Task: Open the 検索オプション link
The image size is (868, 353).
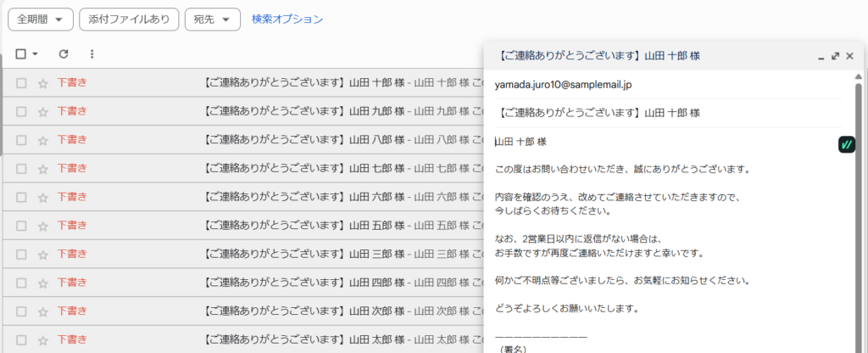Action: click(x=287, y=19)
